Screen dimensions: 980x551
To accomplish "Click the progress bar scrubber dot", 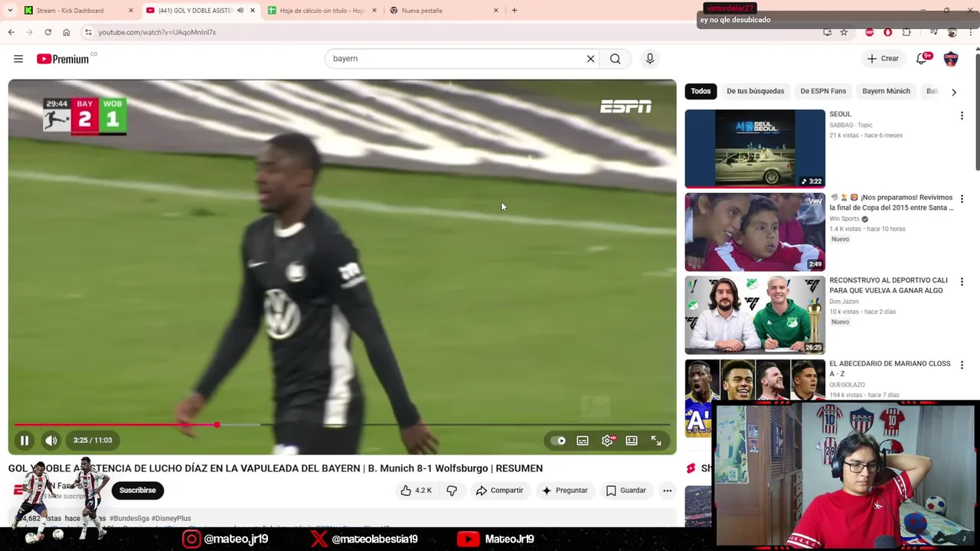I will [x=217, y=425].
